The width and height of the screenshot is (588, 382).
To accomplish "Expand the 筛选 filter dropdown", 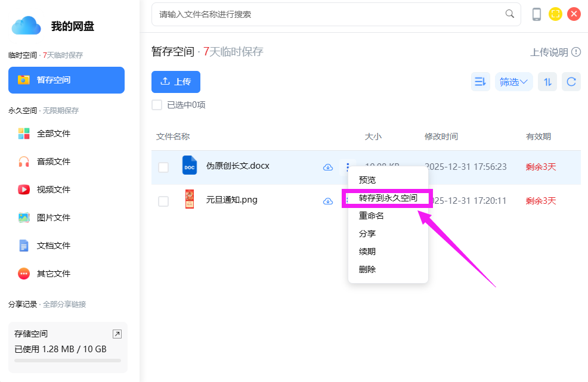I will pos(513,82).
